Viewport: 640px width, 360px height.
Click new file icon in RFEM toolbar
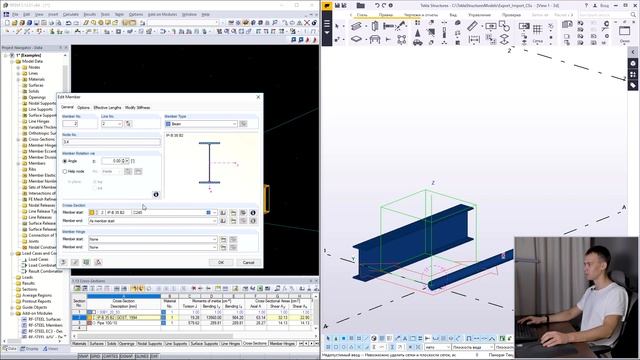point(7,23)
